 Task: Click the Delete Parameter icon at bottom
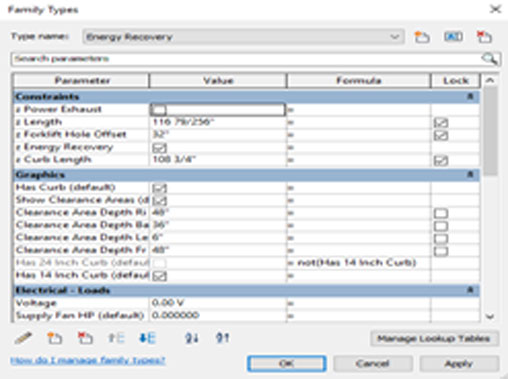pos(85,338)
